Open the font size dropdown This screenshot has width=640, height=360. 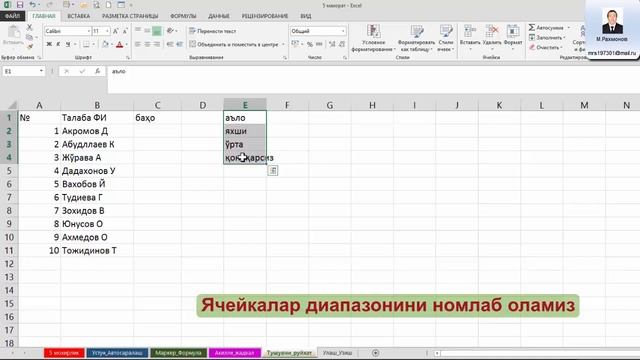pyautogui.click(x=107, y=31)
